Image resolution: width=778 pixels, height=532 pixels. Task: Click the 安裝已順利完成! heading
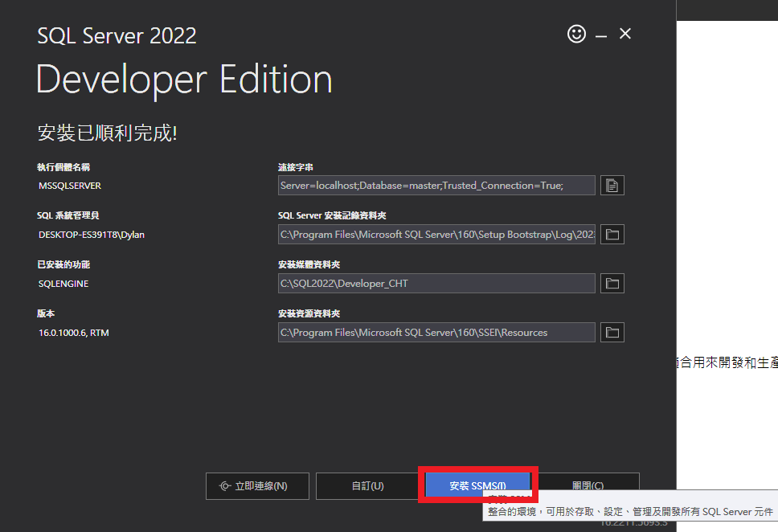[x=107, y=133]
